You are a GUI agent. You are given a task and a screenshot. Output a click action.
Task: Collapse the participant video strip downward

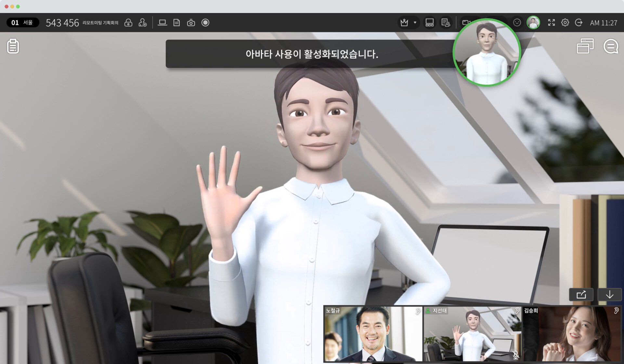609,294
